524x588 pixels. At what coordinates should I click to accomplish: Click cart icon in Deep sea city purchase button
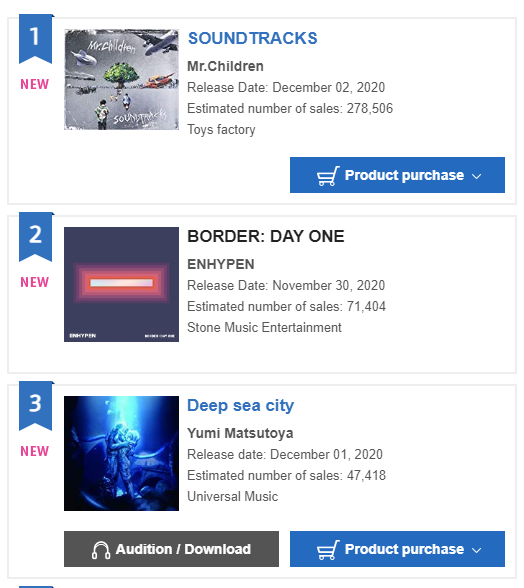pos(328,549)
